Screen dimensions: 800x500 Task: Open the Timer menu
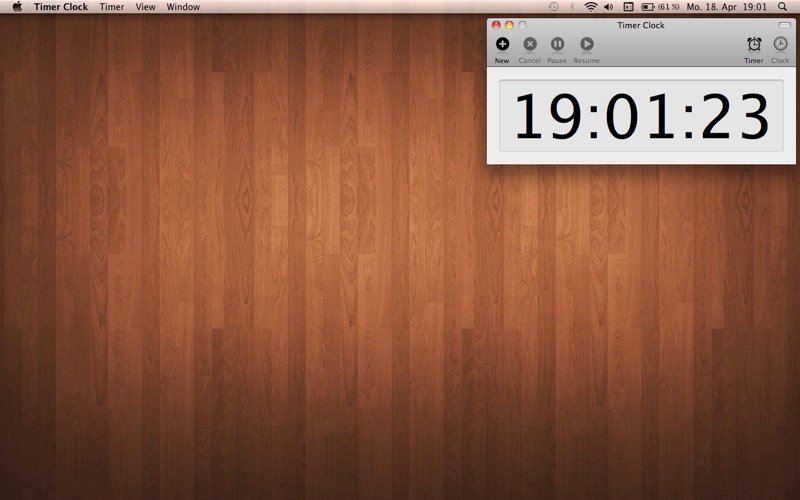112,7
